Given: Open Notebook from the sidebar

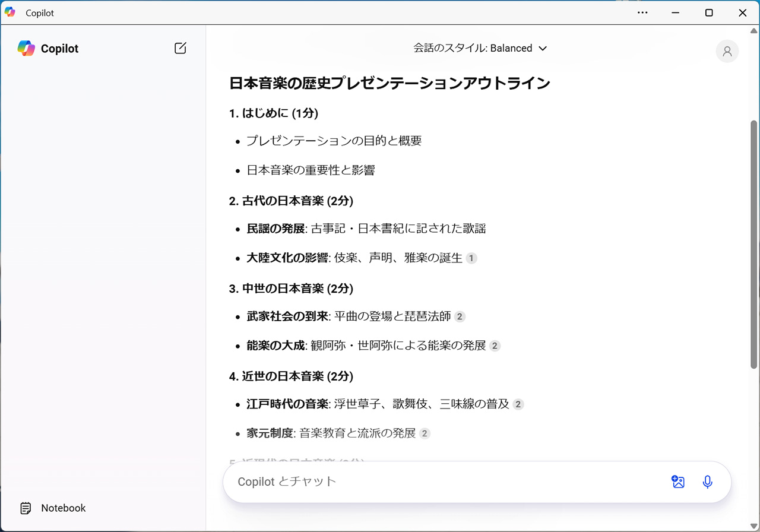Looking at the screenshot, I should (x=63, y=508).
